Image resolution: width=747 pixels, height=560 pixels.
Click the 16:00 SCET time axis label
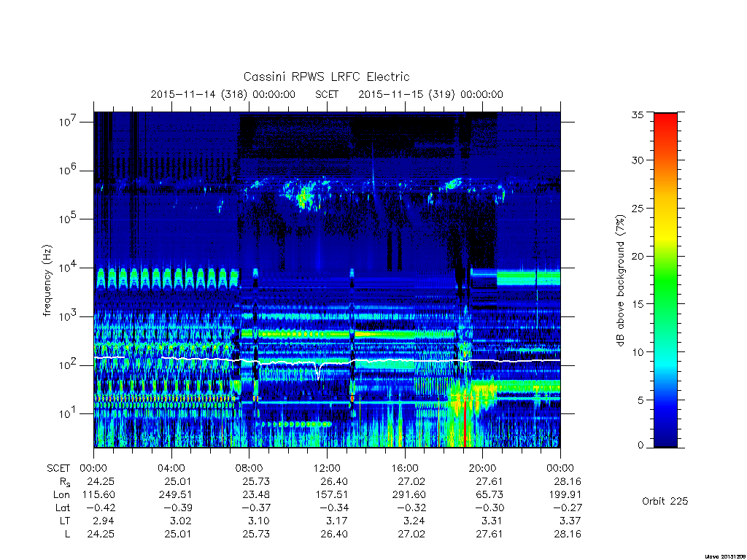404,468
